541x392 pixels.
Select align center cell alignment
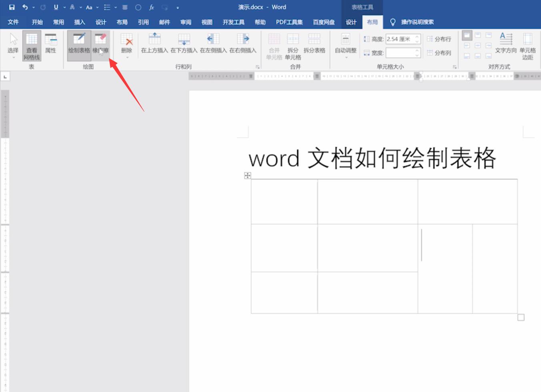point(478,46)
